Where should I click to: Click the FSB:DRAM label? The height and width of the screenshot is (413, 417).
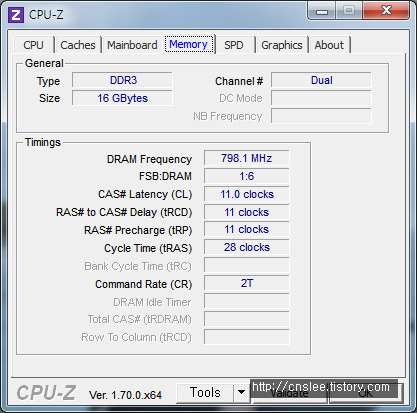pyautogui.click(x=165, y=176)
